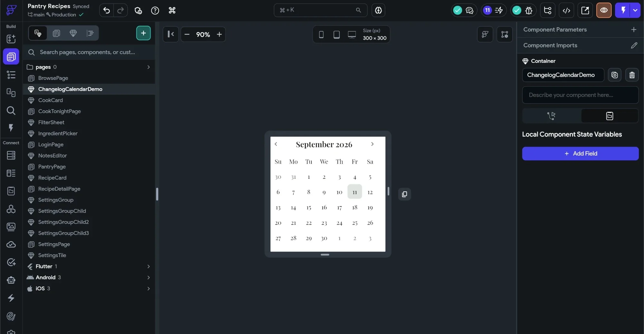Collapse the left panel toggle
644x334 pixels.
point(171,34)
